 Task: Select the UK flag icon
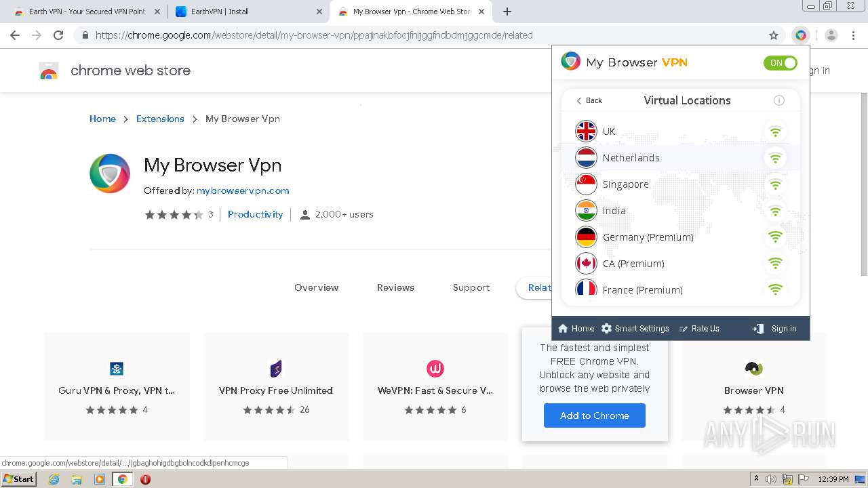[586, 131]
